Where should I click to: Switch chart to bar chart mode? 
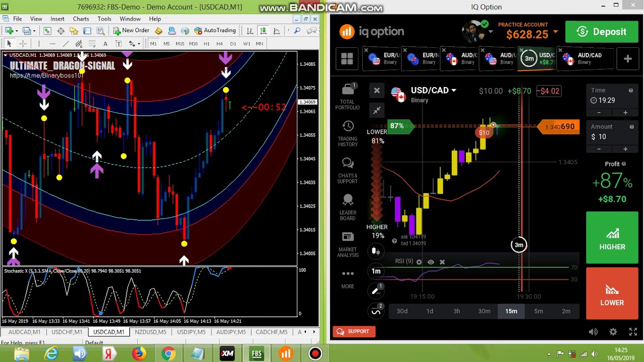pos(250,31)
